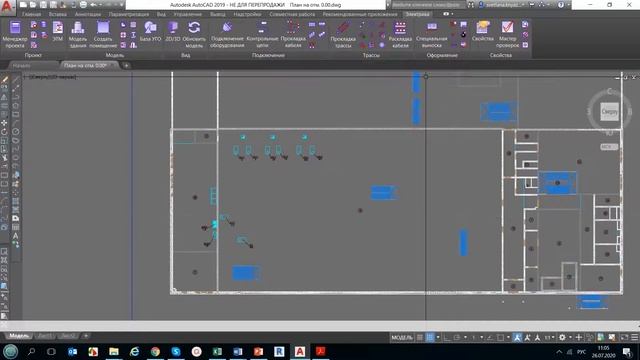Open Модель здания tool

(x=78, y=35)
